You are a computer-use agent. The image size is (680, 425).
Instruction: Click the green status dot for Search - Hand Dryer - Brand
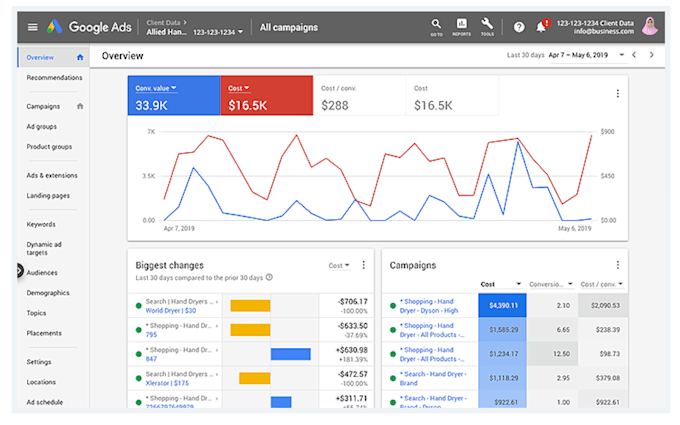click(393, 378)
